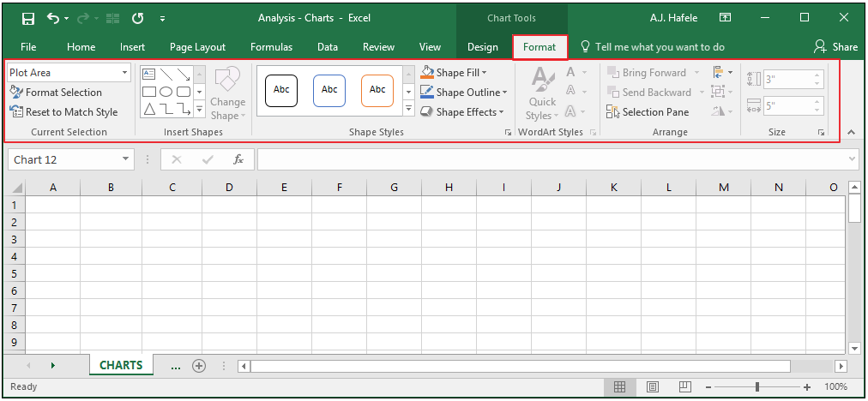Click inside the formula bar

tap(552, 160)
